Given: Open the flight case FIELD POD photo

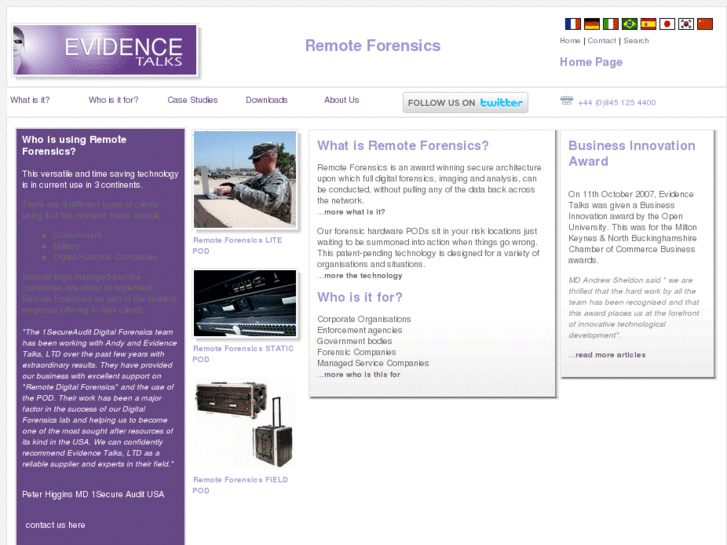Looking at the screenshot, I should [x=245, y=423].
